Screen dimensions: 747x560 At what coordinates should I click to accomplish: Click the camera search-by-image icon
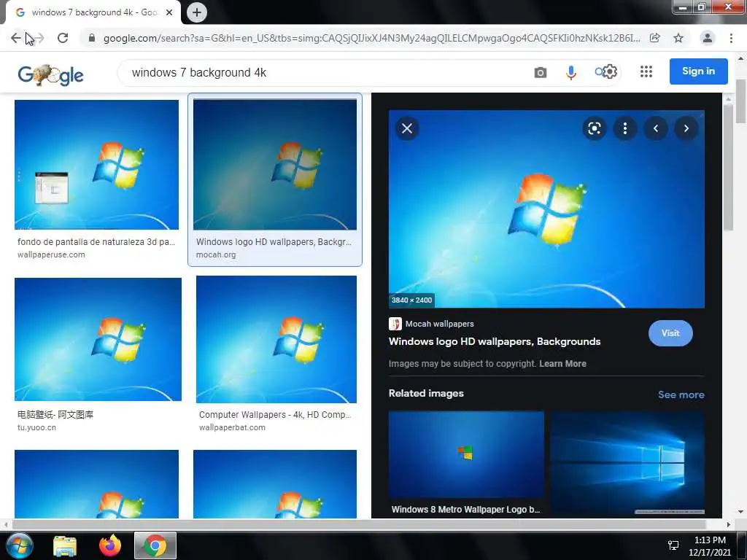[x=541, y=72]
